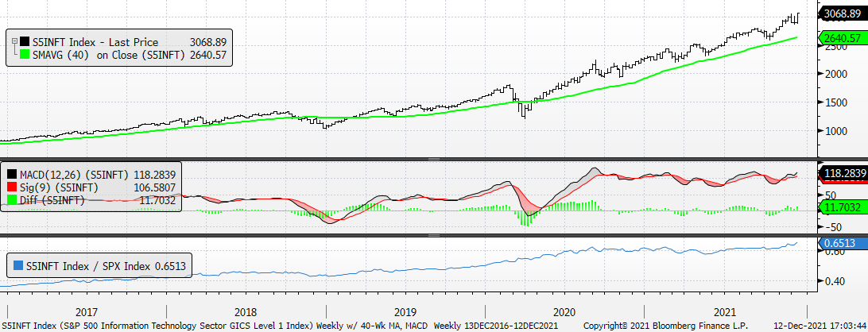868x332 pixels.
Task: Click the black S5INFT Index swatch
Action: coord(25,42)
